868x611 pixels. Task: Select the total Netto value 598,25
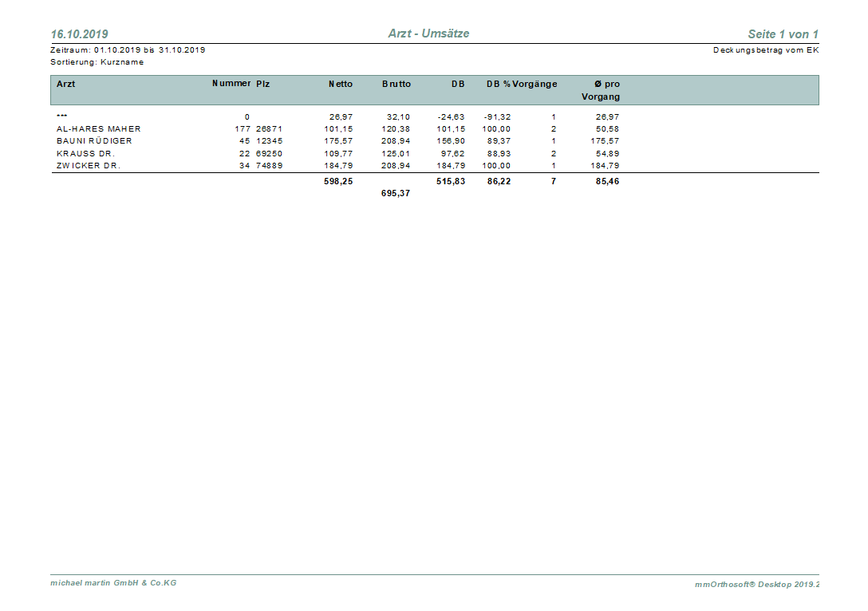(337, 182)
